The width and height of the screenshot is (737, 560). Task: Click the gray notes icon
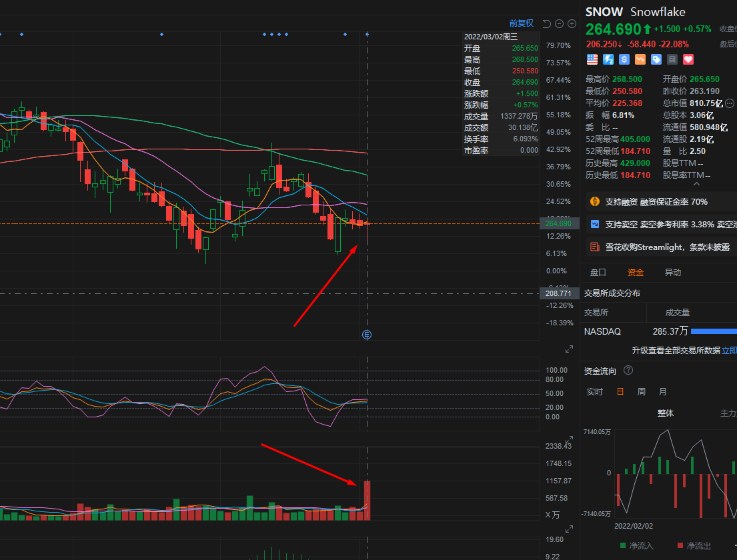[x=672, y=59]
